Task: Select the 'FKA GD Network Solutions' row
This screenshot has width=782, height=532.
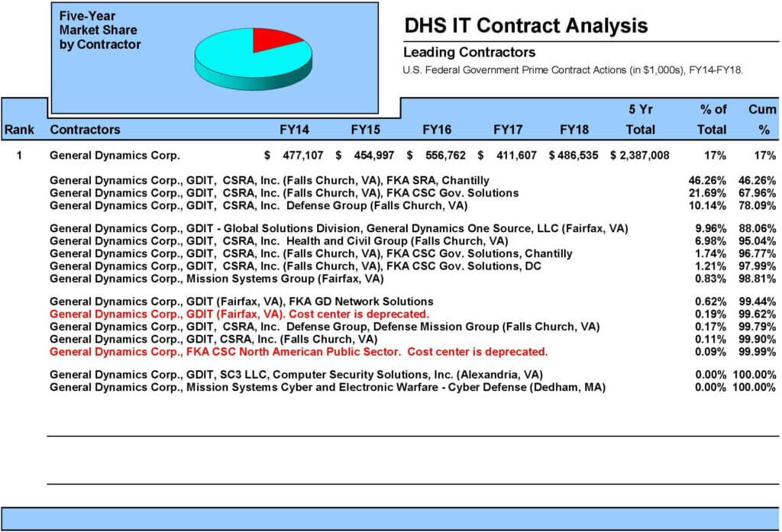Action: [x=241, y=301]
